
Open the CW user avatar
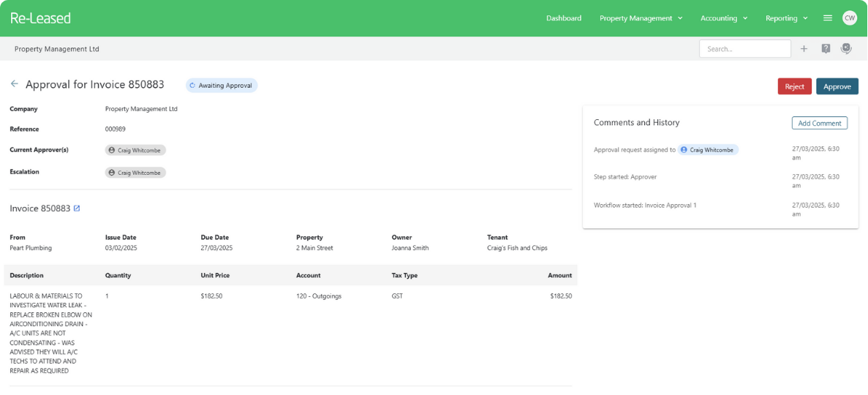point(849,18)
